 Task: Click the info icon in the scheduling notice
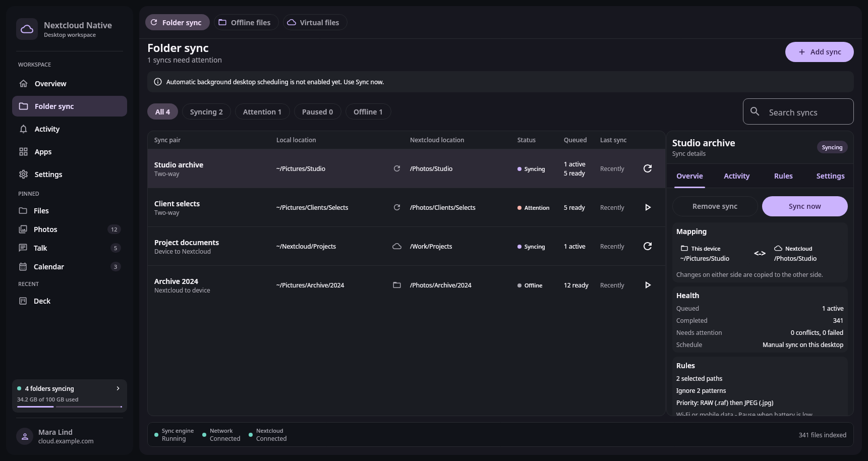(158, 82)
